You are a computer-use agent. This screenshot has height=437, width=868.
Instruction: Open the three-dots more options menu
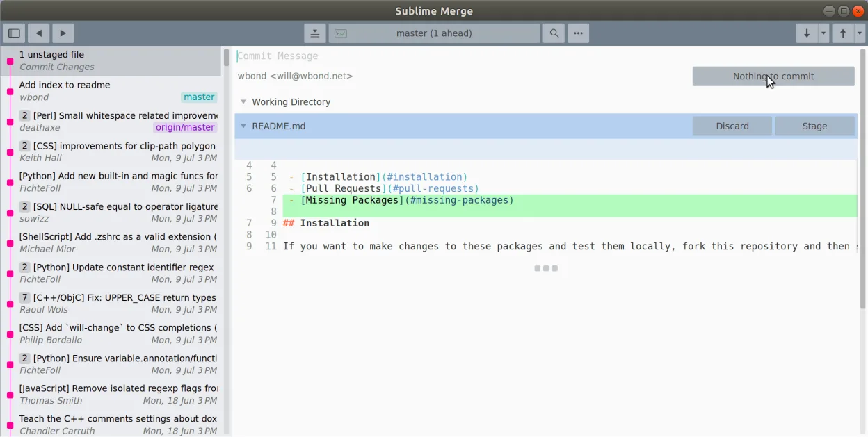click(578, 33)
